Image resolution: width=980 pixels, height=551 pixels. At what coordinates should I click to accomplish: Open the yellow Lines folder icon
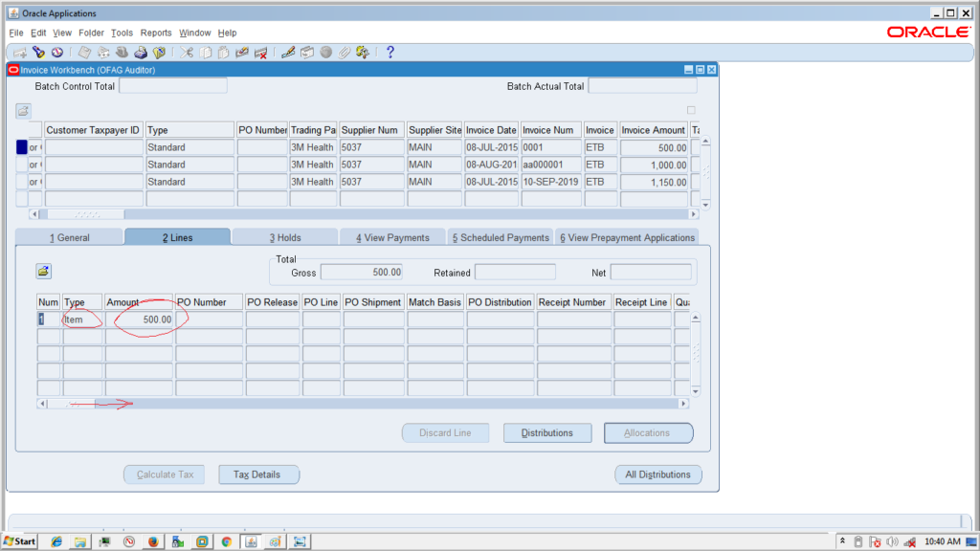tap(43, 271)
